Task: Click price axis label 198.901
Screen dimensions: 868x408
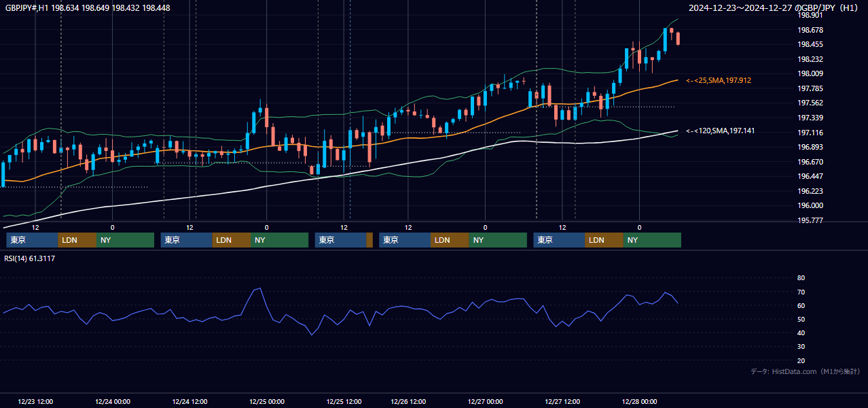Action: pos(810,15)
